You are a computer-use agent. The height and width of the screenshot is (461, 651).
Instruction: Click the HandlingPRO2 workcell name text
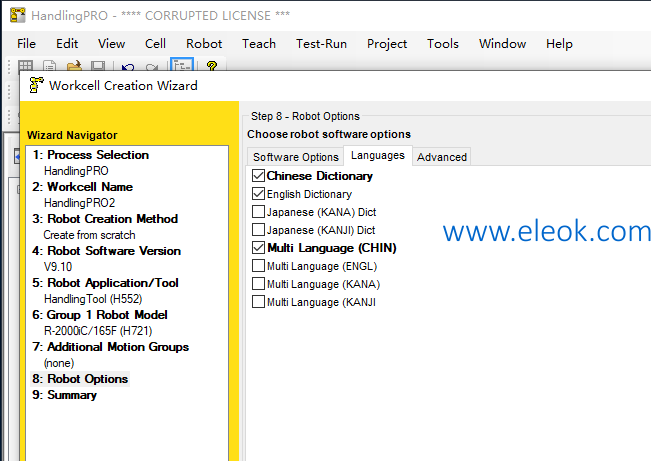pos(79,203)
